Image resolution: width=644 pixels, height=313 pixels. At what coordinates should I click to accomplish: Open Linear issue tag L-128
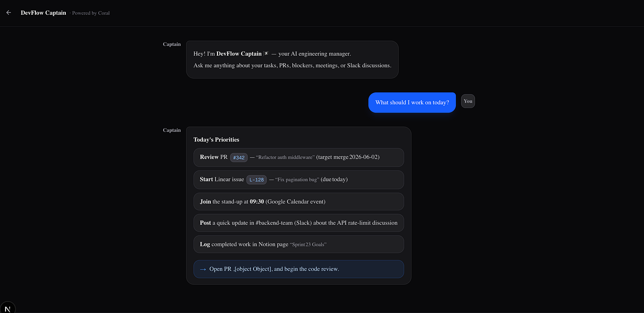point(257,180)
